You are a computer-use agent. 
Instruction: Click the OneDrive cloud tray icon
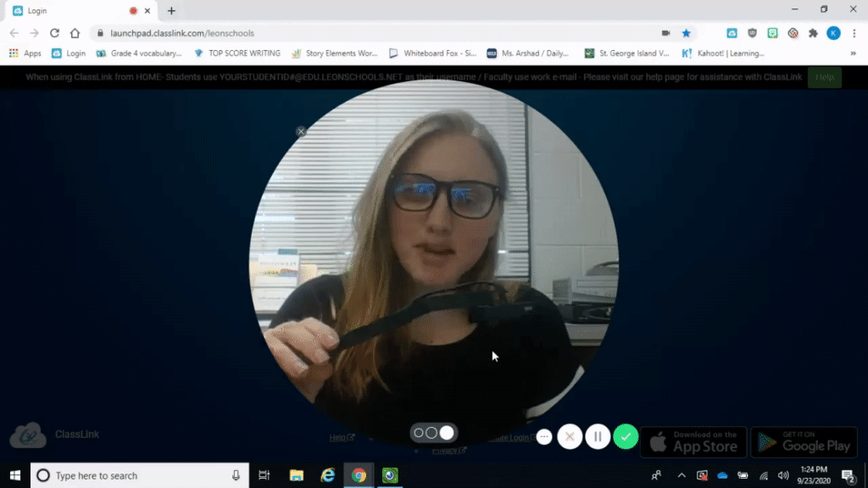point(722,475)
